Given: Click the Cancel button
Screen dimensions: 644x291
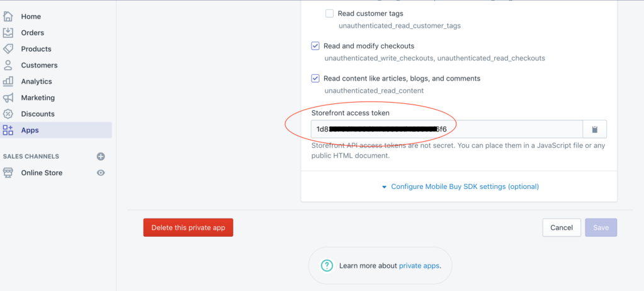Looking at the screenshot, I should click(x=561, y=227).
